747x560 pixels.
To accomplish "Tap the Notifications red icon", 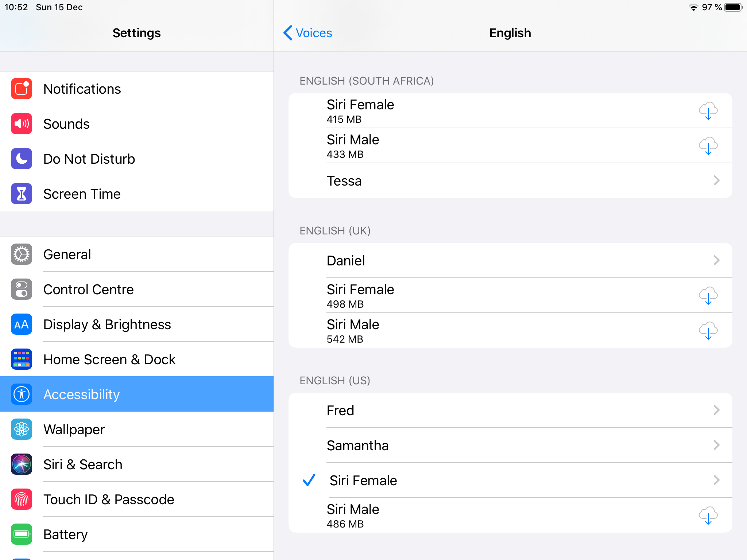I will 22,89.
